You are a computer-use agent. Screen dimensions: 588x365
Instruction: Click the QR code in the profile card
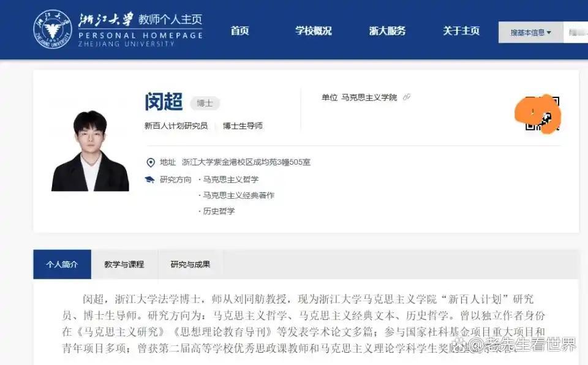[x=542, y=113]
